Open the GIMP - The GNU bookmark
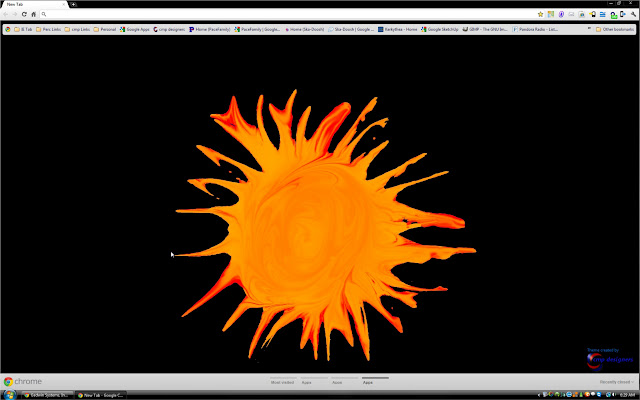This screenshot has width=640, height=400. [x=485, y=29]
